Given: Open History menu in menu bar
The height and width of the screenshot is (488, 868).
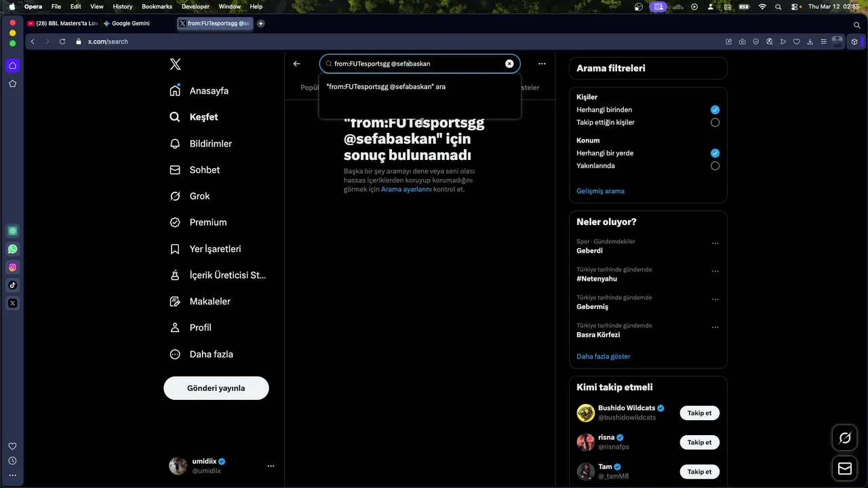Looking at the screenshot, I should coord(123,6).
